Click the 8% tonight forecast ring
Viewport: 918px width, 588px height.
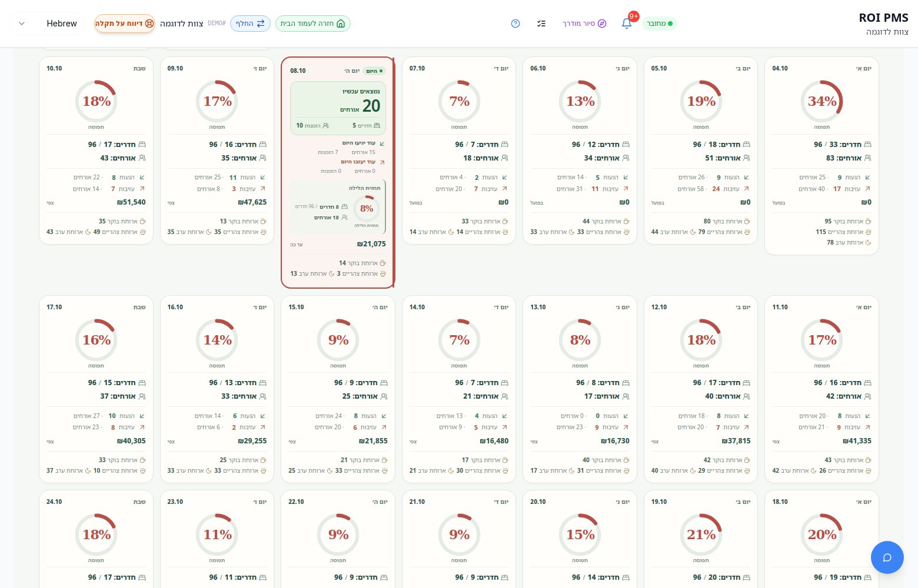click(367, 209)
